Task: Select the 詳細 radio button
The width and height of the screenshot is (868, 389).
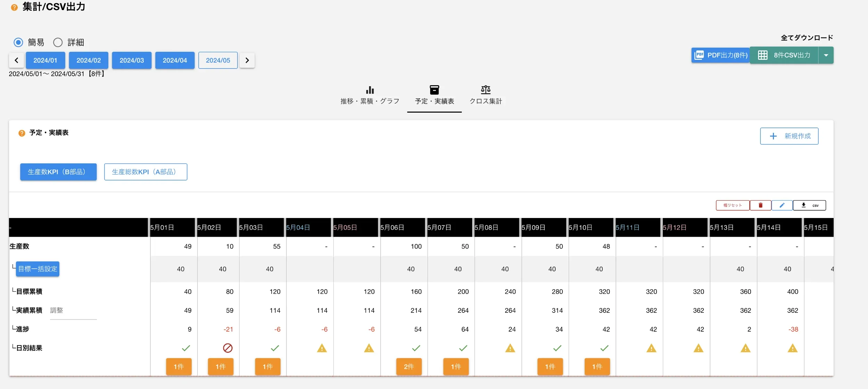Action: pos(58,42)
